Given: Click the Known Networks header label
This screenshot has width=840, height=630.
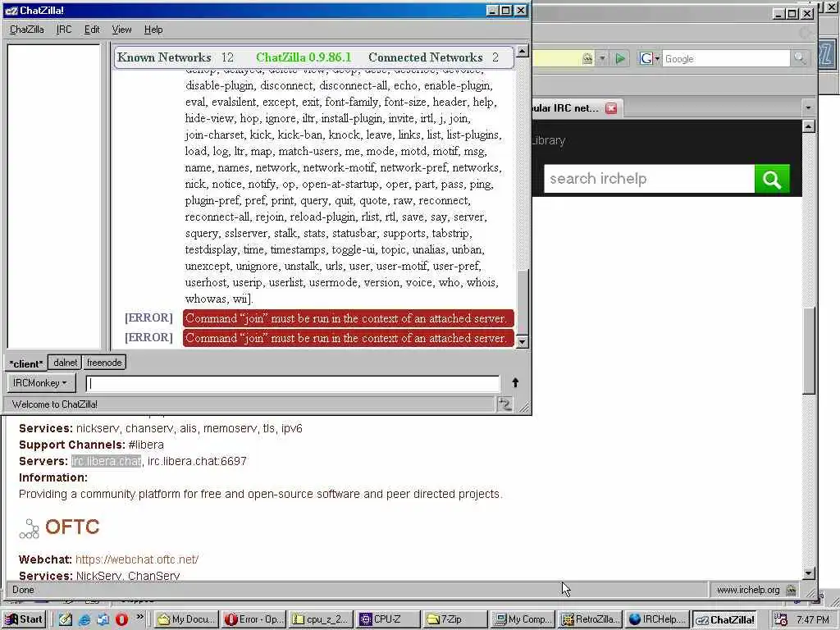Looking at the screenshot, I should click(164, 57).
